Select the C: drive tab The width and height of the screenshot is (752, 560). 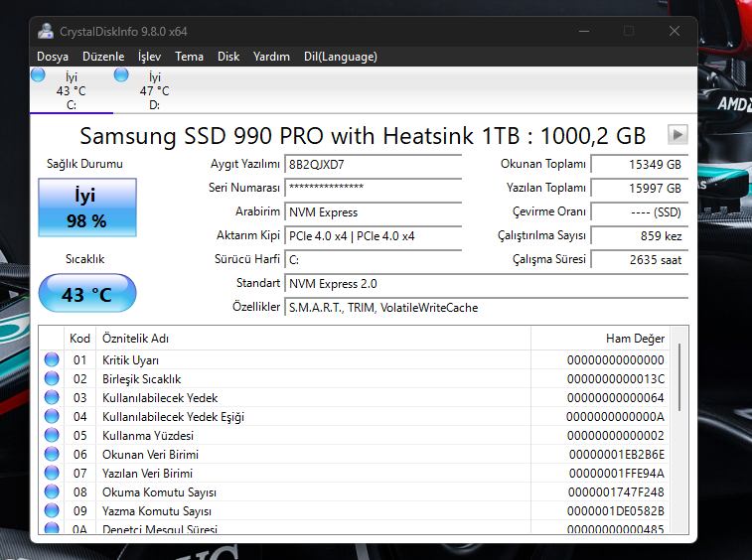coord(71,90)
